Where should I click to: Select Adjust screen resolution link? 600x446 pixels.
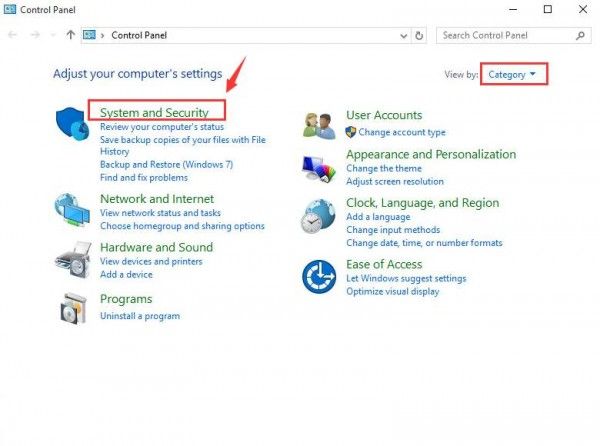tap(395, 181)
